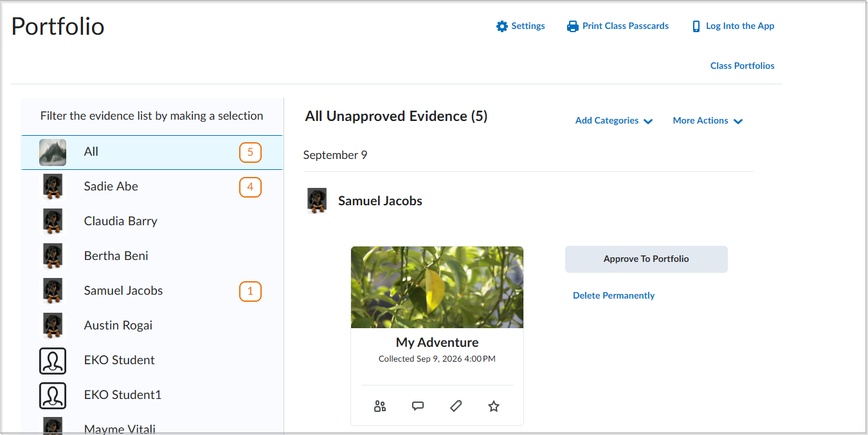
Task: Open the Settings link
Action: [521, 26]
